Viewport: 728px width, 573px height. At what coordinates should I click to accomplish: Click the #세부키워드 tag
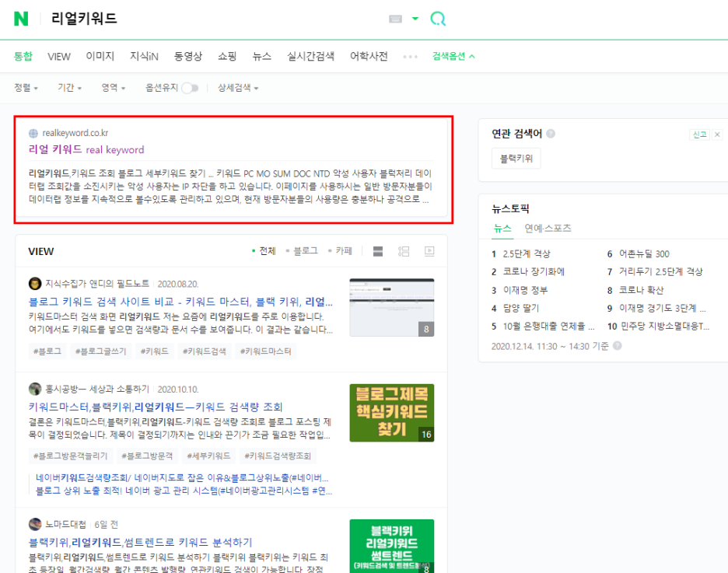208,456
